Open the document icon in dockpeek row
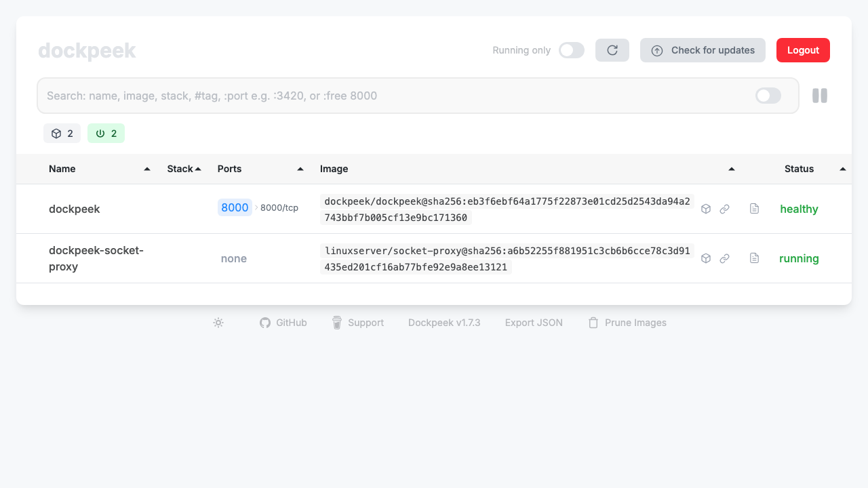 coord(754,209)
